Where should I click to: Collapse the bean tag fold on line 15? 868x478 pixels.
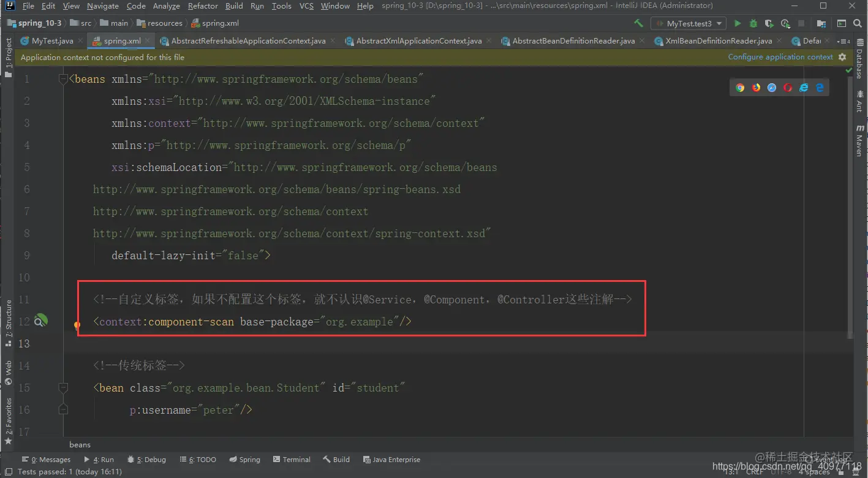(63, 388)
